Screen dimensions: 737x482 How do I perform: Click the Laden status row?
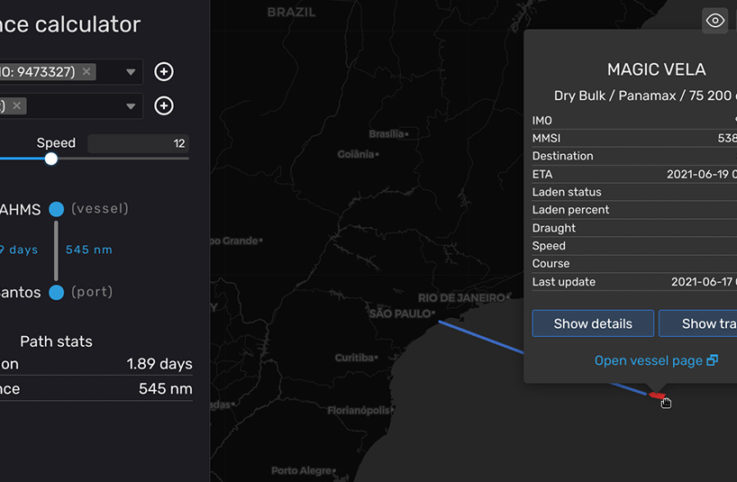634,192
